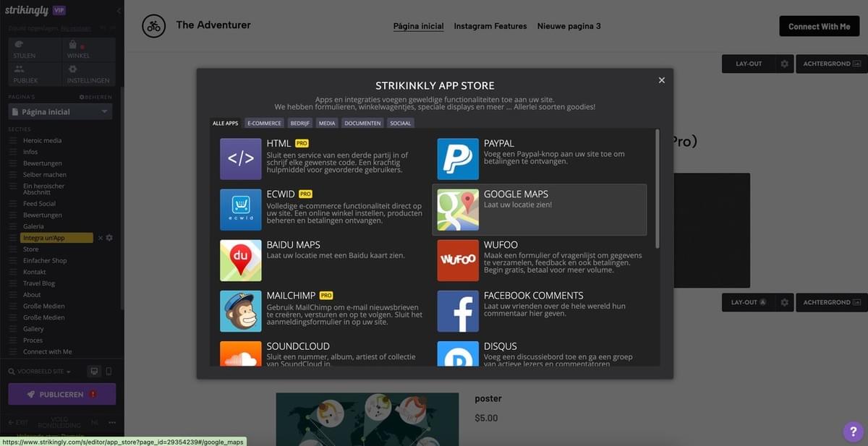Click the PUBLICEREN button
Viewport: 868px width, 446px height.
point(61,394)
